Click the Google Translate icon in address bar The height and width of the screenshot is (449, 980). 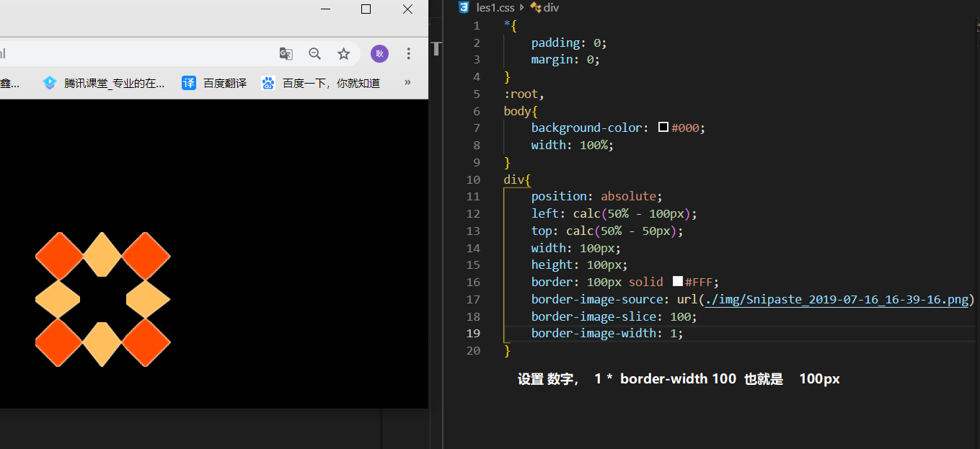tap(286, 53)
